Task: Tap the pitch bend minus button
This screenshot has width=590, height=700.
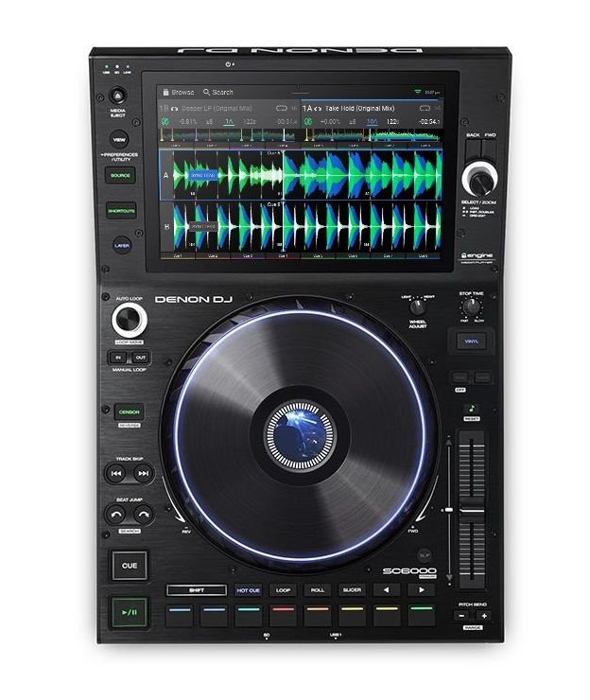Action: coord(462,616)
